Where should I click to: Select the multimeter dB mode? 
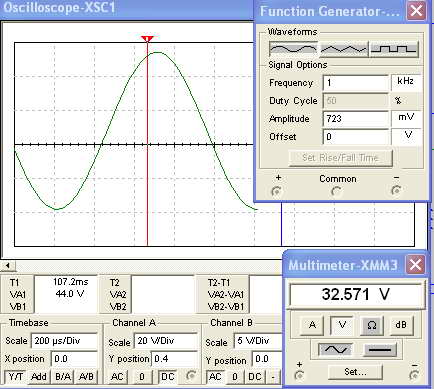[401, 325]
